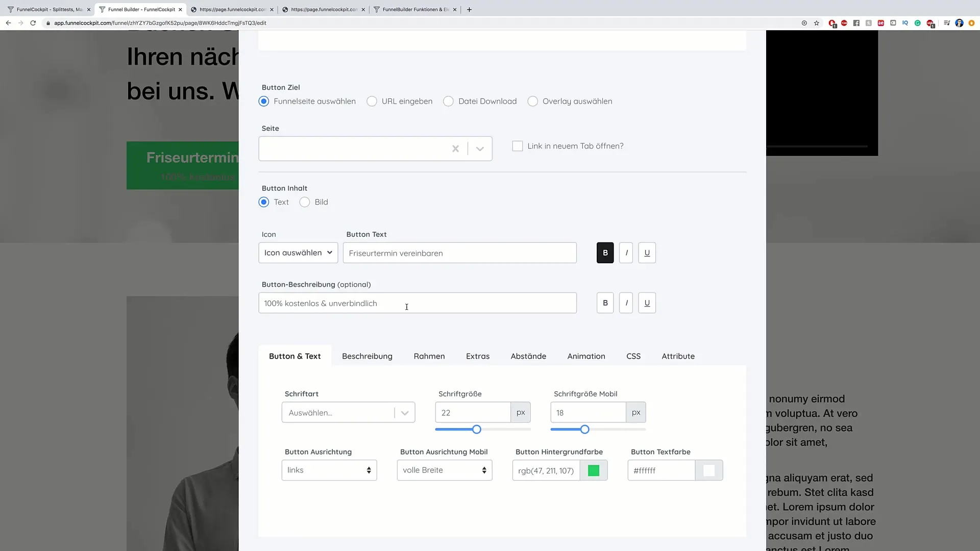Click the white Button Textfarbe swatch
Screen dimensions: 980x551
pos(709,470)
